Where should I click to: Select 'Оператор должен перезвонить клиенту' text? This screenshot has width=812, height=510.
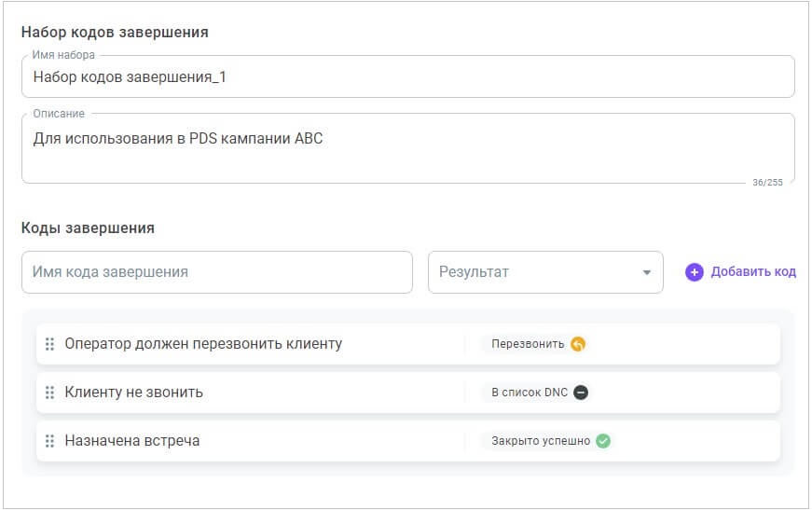click(x=203, y=344)
